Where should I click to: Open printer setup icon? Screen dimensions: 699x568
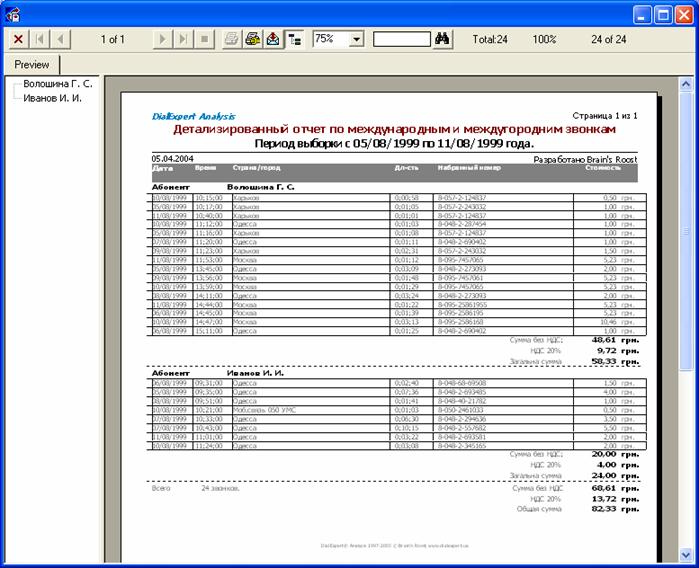point(253,39)
